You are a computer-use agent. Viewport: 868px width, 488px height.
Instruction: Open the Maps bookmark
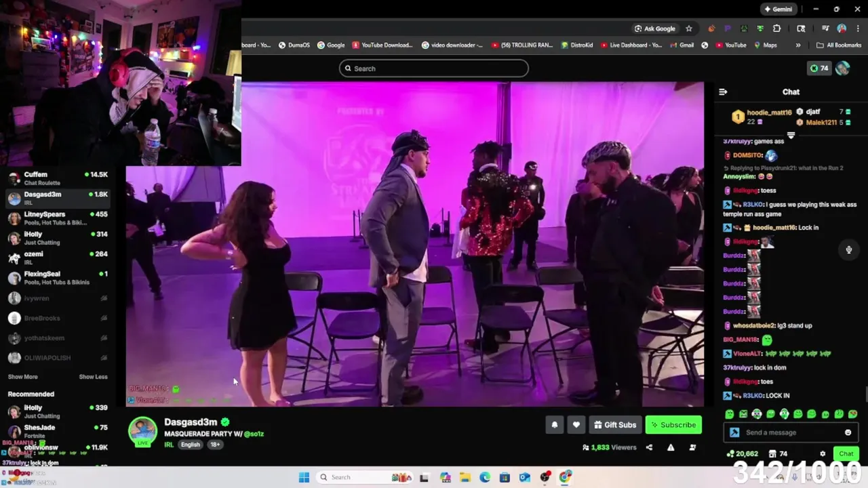pos(764,45)
